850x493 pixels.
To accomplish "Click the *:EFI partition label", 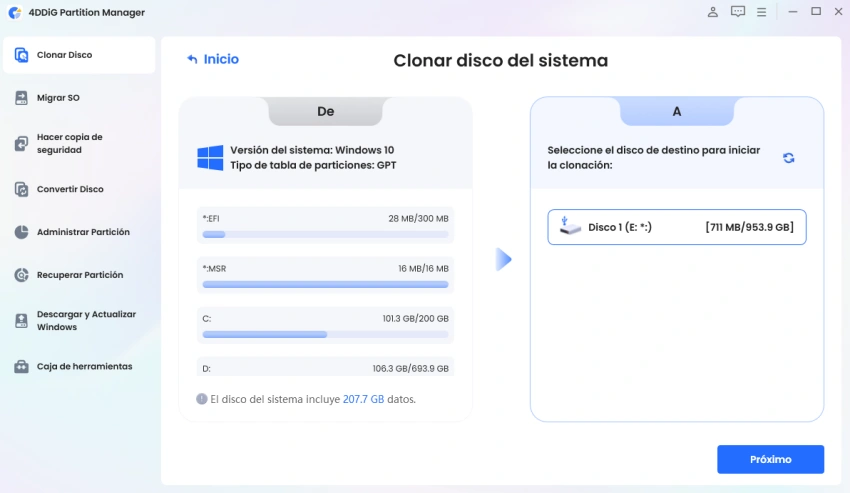I will [x=211, y=218].
